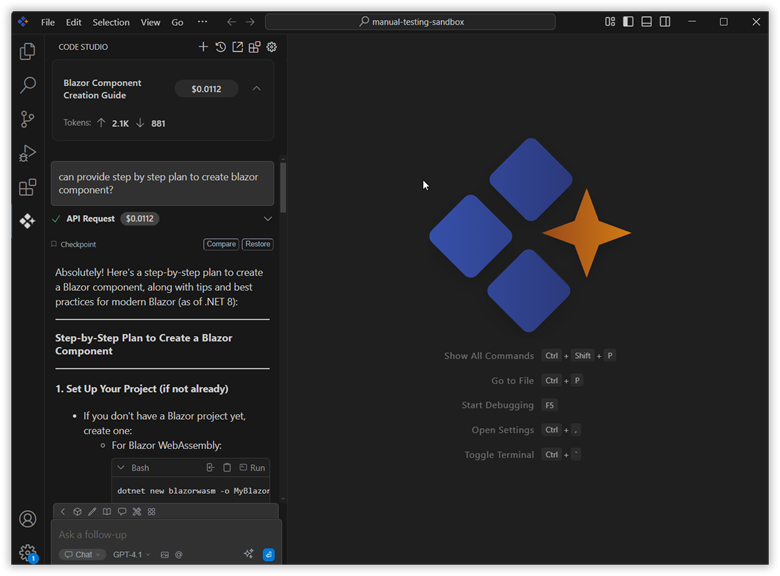This screenshot has width=780, height=576.
Task: Toggle the bottom panel layout button
Action: 647,22
